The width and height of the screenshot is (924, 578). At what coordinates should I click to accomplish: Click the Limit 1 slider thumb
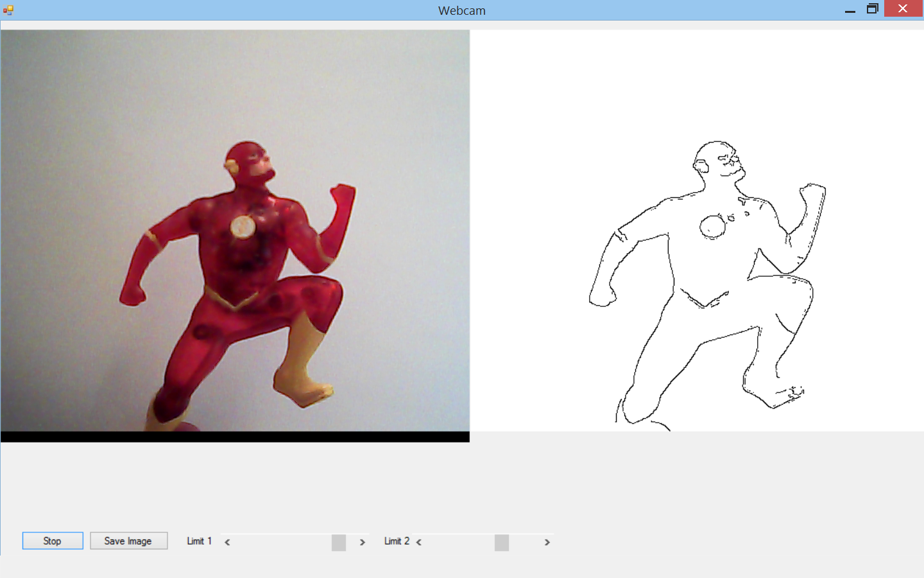pos(339,542)
